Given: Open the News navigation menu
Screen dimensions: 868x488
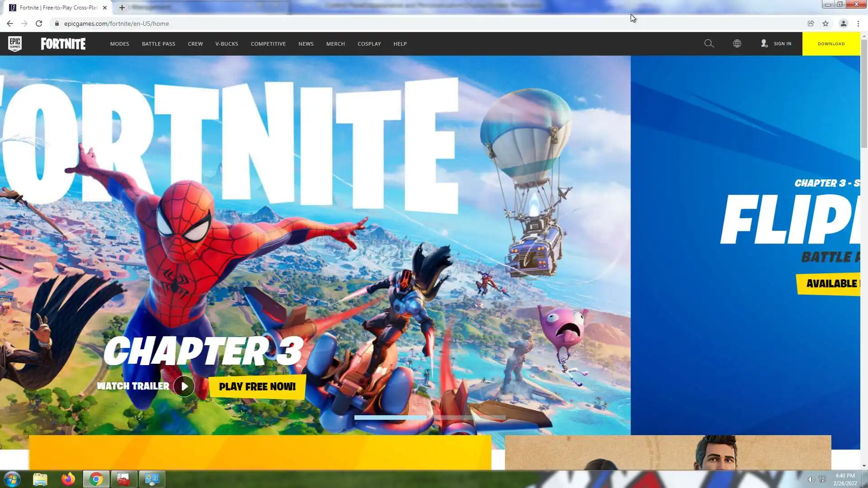Looking at the screenshot, I should pos(306,44).
